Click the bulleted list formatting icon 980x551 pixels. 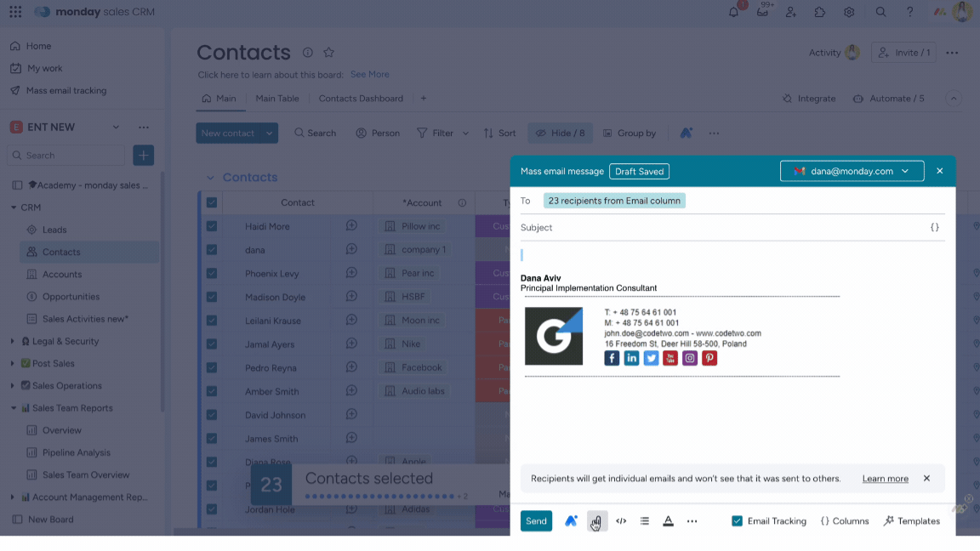coord(645,521)
